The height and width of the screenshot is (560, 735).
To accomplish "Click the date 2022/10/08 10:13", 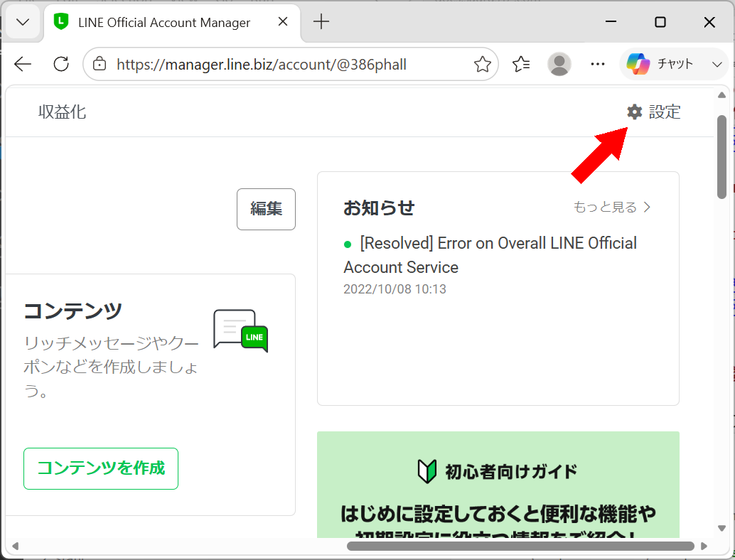I will click(395, 289).
